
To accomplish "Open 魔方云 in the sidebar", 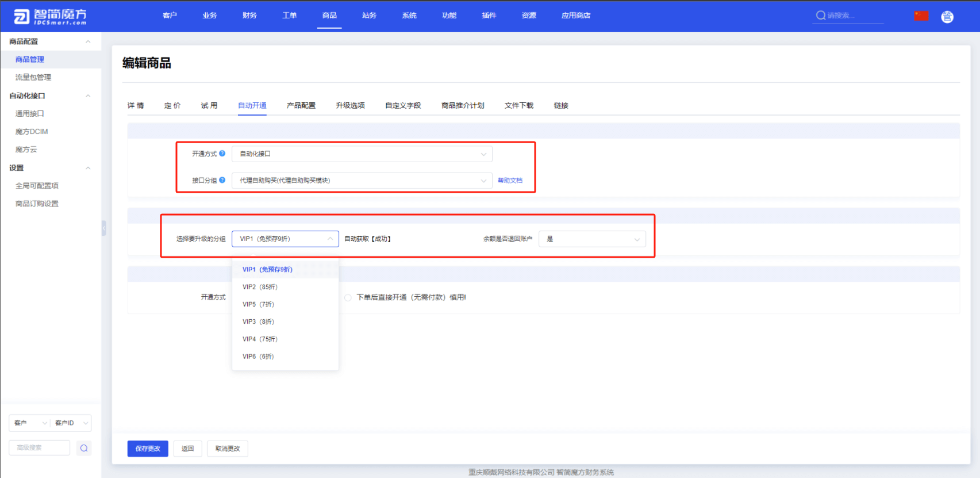I will [26, 150].
